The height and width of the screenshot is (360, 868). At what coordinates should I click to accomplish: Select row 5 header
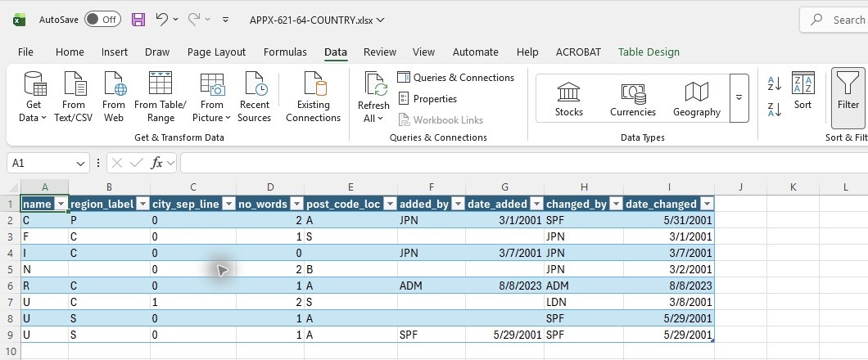click(x=10, y=269)
